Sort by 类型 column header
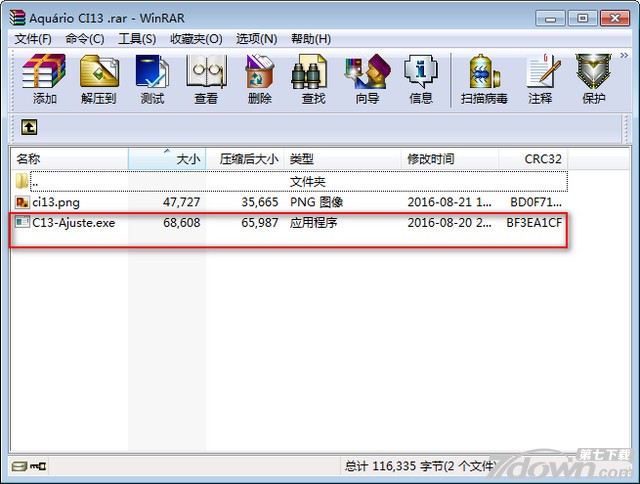 tap(342, 159)
